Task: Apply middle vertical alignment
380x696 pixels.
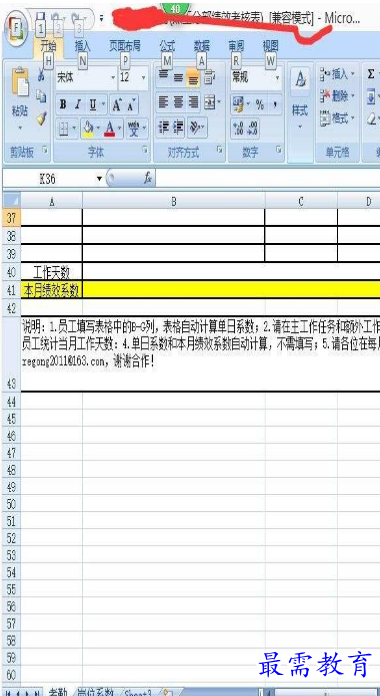Action: (178, 77)
